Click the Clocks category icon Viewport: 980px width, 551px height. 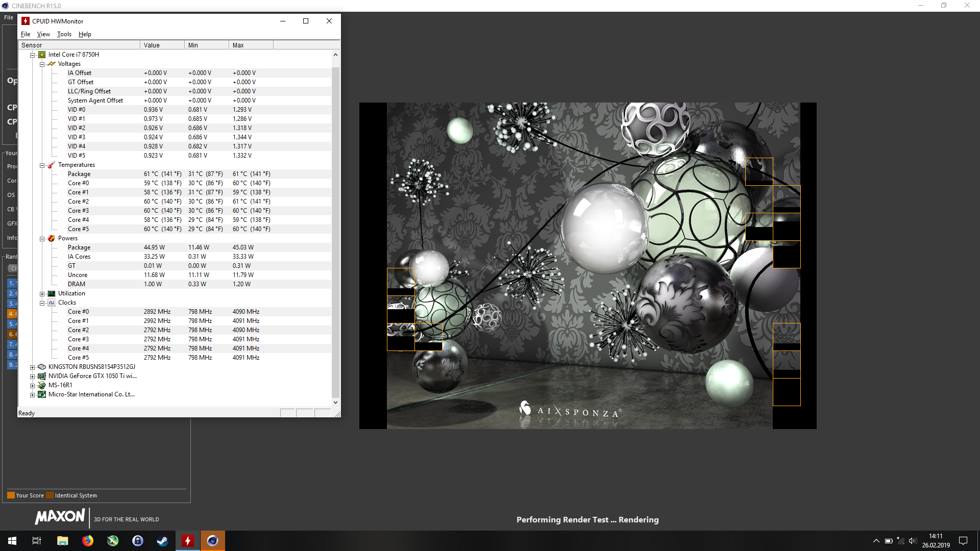coord(51,303)
